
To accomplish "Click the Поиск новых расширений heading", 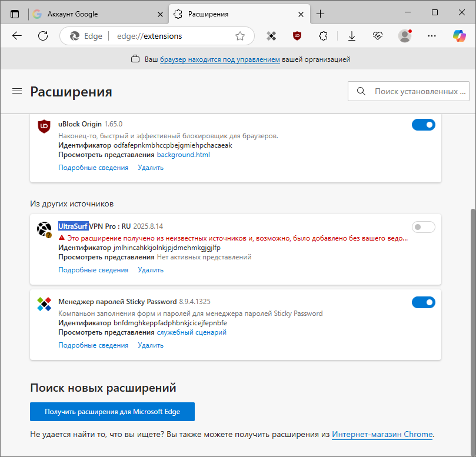I will pos(103,388).
